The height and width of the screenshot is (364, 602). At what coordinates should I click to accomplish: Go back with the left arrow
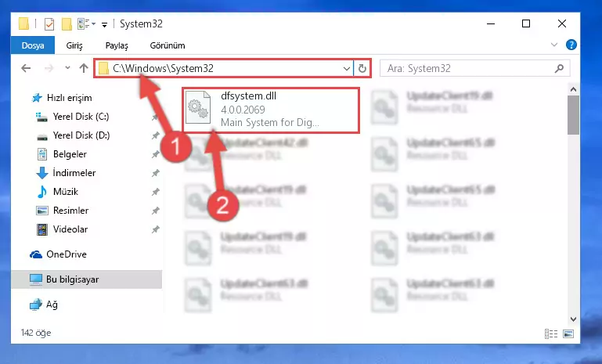point(26,68)
